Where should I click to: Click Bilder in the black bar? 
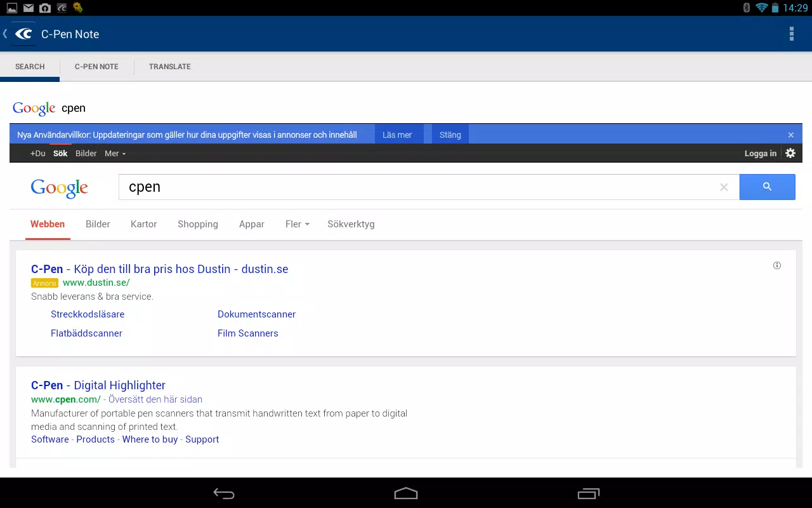[x=86, y=154]
